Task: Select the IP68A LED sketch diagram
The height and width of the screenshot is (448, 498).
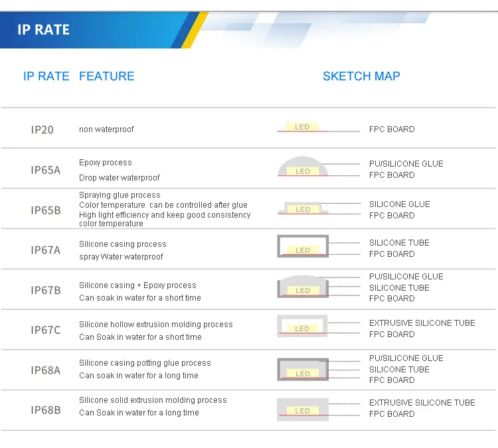Action: (302, 369)
